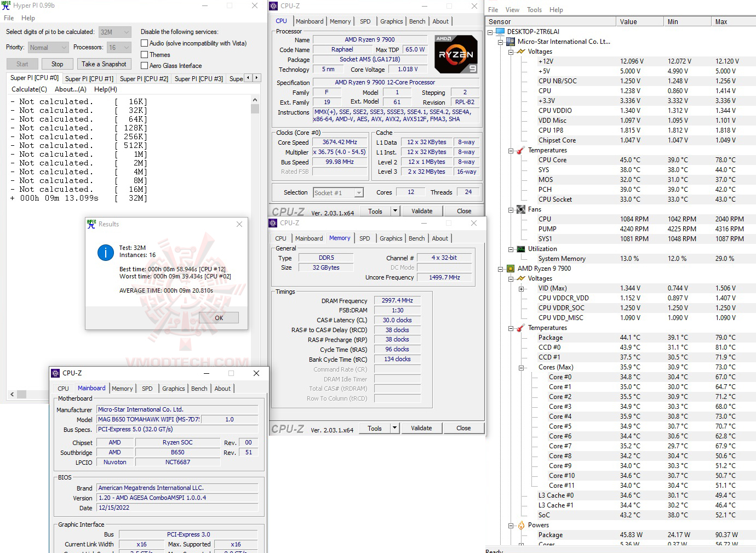Image resolution: width=756 pixels, height=553 pixels.
Task: Toggle Audio incompatibility with Vista checkbox
Action: coord(145,43)
